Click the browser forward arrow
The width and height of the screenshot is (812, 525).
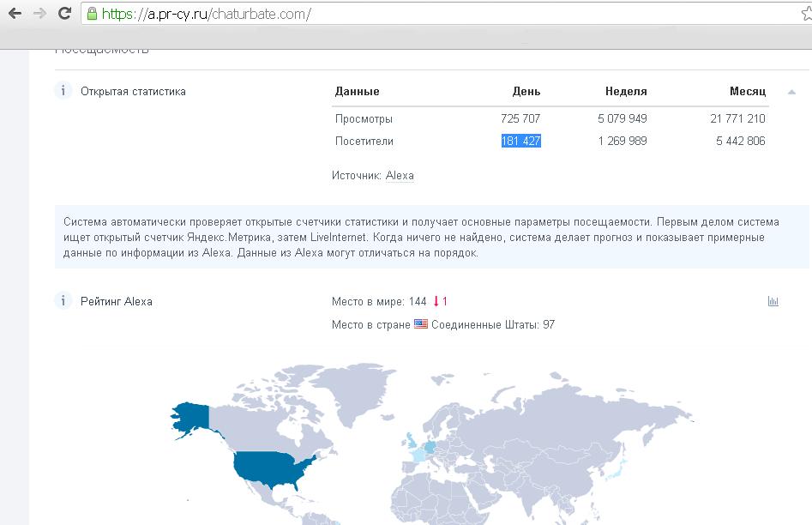tap(39, 14)
